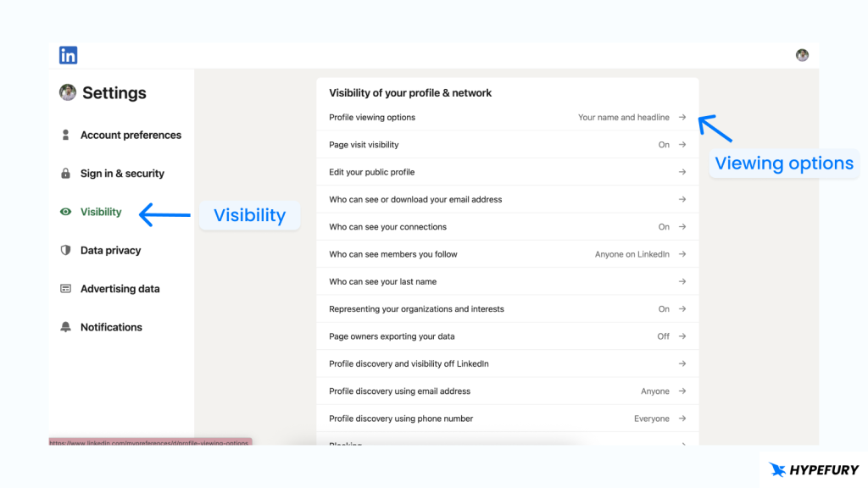Select the person icon beside Account preferences

coord(65,135)
